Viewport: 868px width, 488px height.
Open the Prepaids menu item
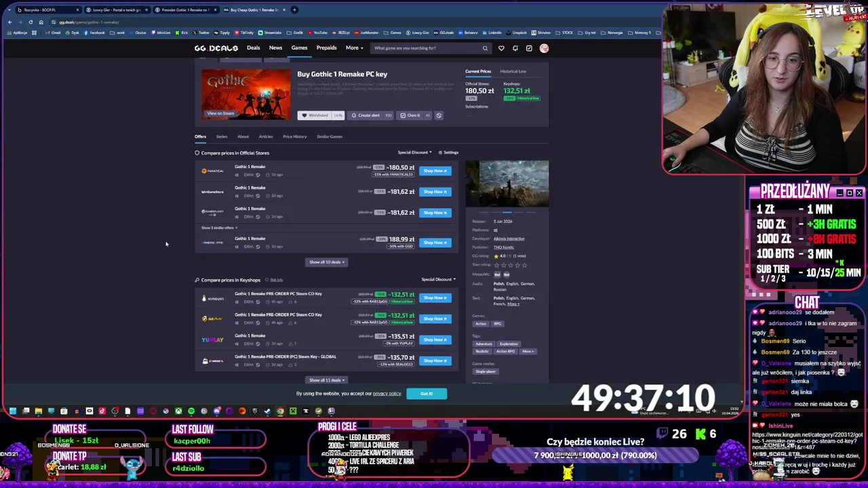click(x=326, y=48)
